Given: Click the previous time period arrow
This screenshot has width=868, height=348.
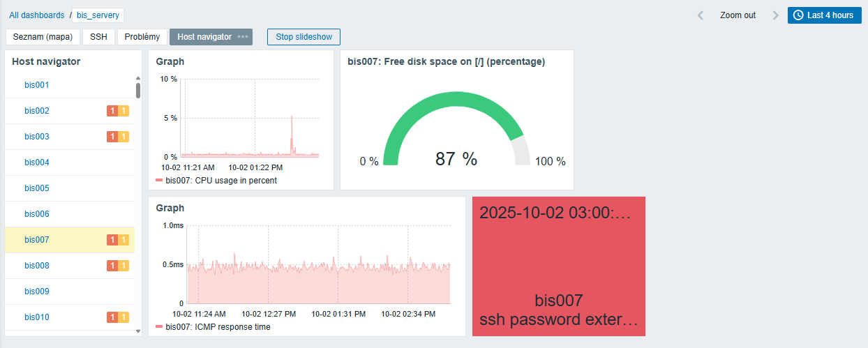Looking at the screenshot, I should pyautogui.click(x=701, y=15).
